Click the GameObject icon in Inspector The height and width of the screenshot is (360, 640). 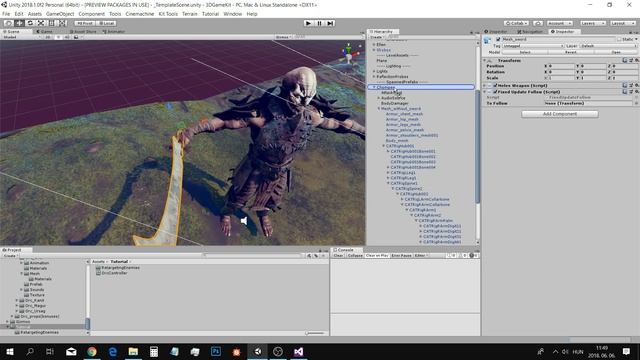point(487,40)
